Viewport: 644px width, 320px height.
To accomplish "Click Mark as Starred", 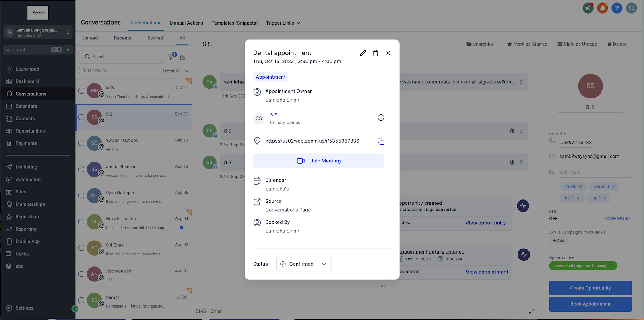I will [x=527, y=44].
